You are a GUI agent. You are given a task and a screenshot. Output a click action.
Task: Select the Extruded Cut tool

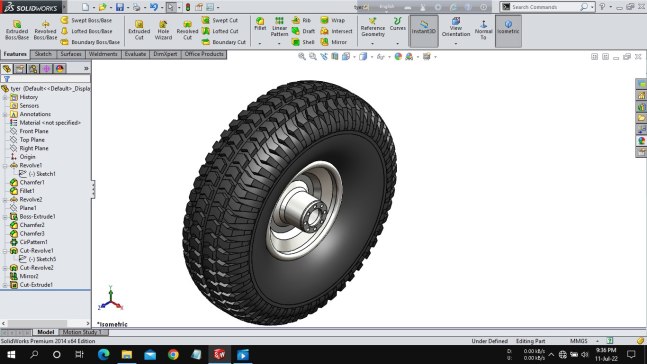139,30
